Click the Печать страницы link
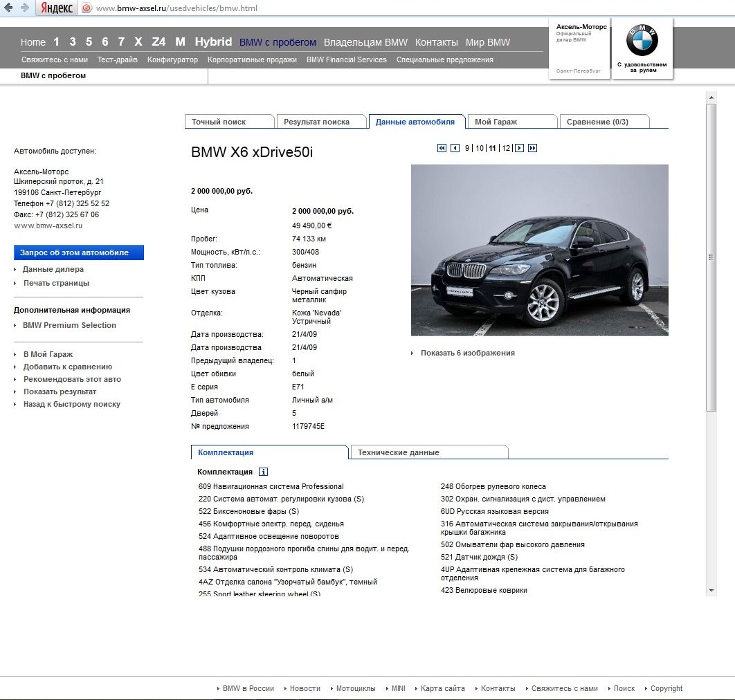This screenshot has width=735, height=700. pyautogui.click(x=56, y=283)
